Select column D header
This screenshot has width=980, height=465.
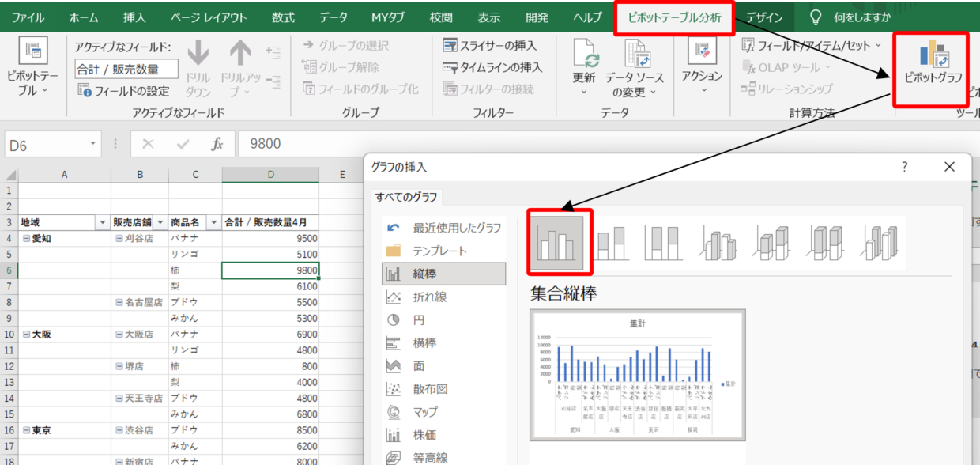[270, 174]
